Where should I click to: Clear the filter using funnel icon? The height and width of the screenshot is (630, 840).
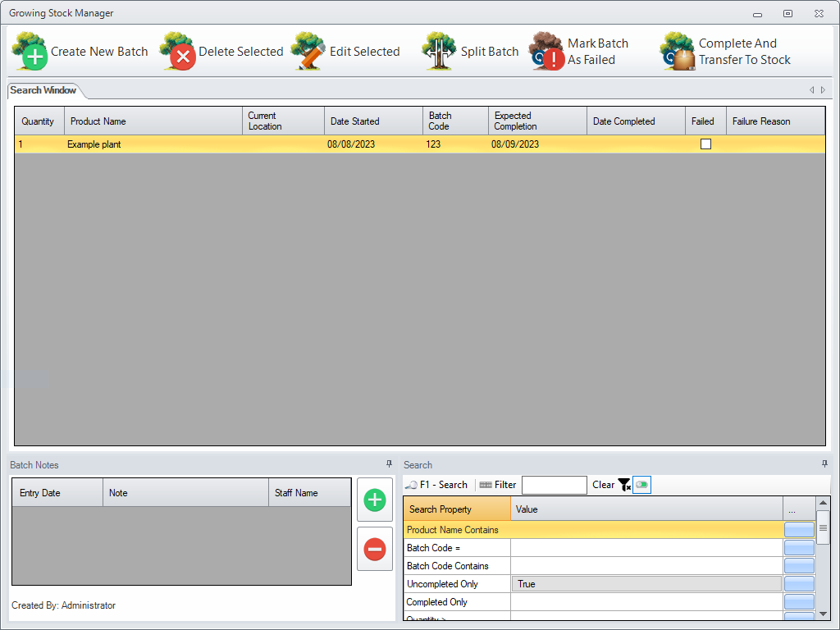tap(624, 485)
